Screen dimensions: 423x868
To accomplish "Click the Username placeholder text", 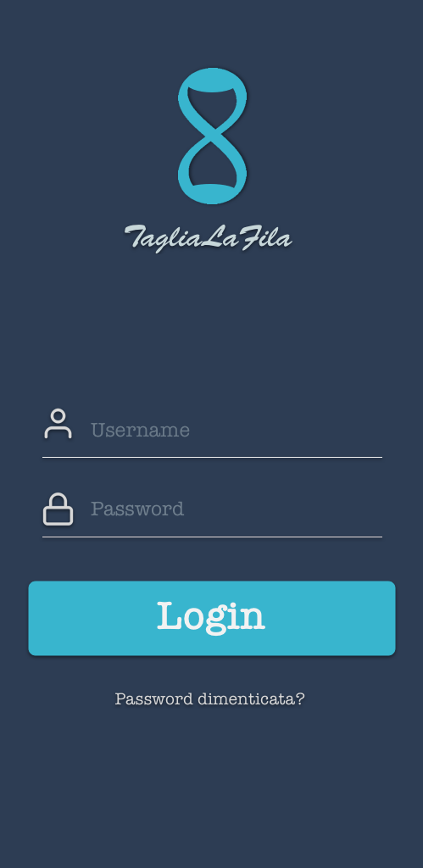I will pos(140,430).
